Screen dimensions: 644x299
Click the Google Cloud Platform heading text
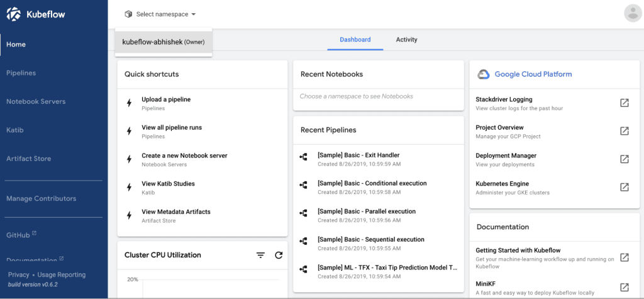coord(533,74)
